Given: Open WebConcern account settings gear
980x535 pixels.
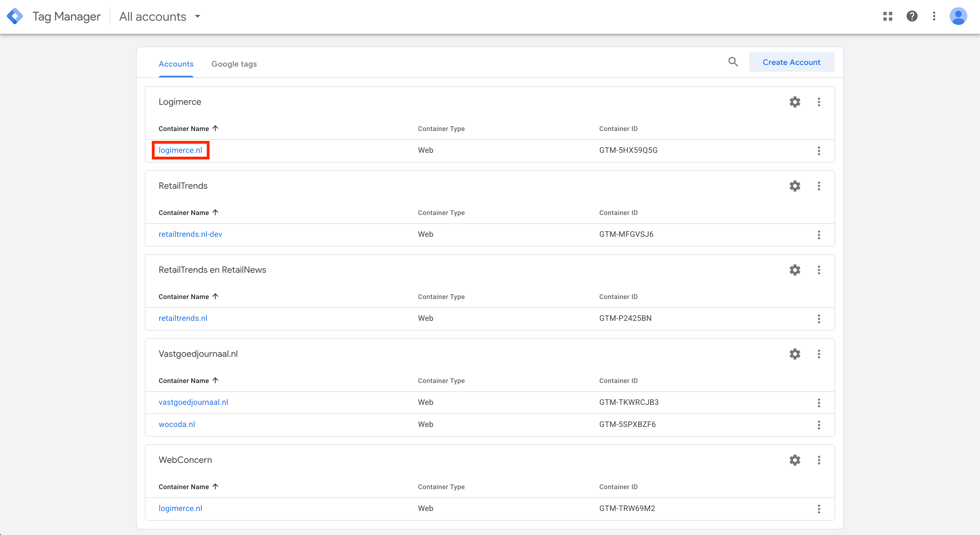Looking at the screenshot, I should [x=794, y=460].
